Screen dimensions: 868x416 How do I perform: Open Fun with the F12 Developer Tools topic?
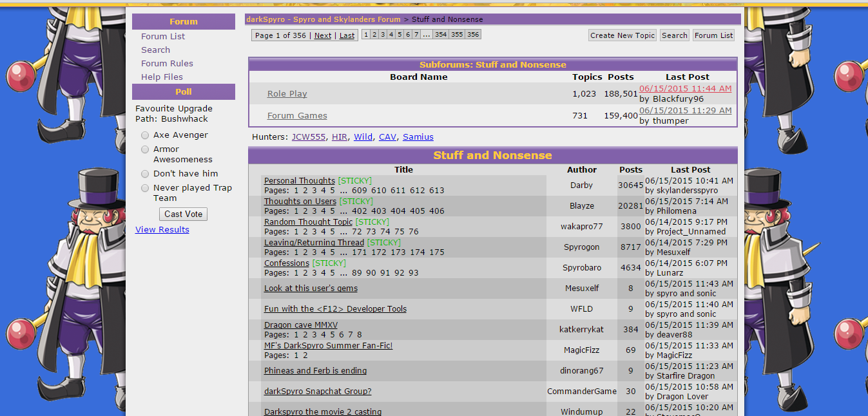tap(335, 309)
